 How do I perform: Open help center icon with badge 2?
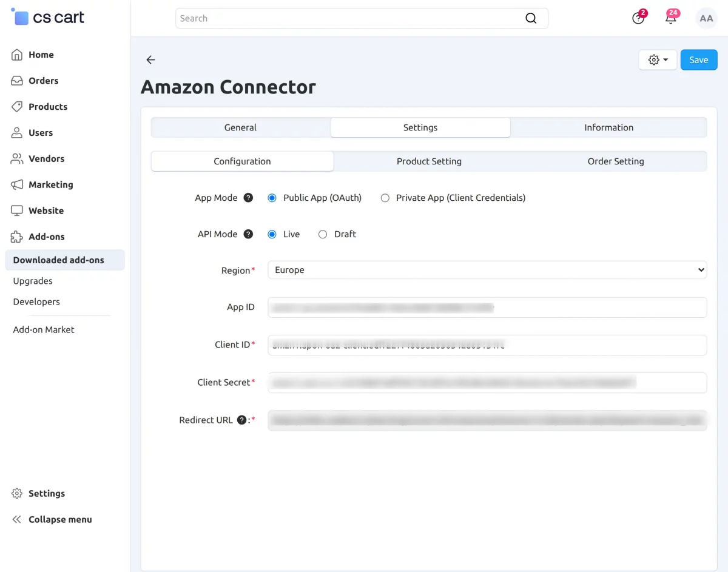tap(638, 18)
